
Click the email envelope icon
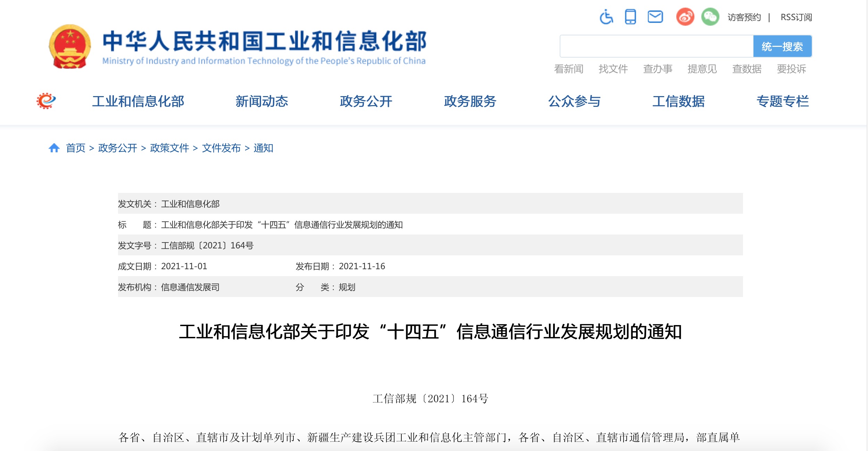pyautogui.click(x=655, y=17)
